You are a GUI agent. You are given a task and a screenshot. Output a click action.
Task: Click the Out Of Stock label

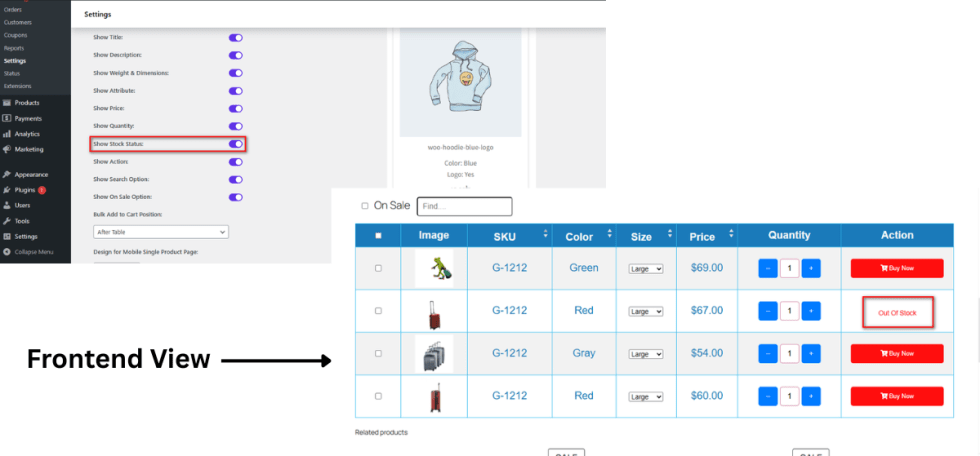tap(897, 312)
